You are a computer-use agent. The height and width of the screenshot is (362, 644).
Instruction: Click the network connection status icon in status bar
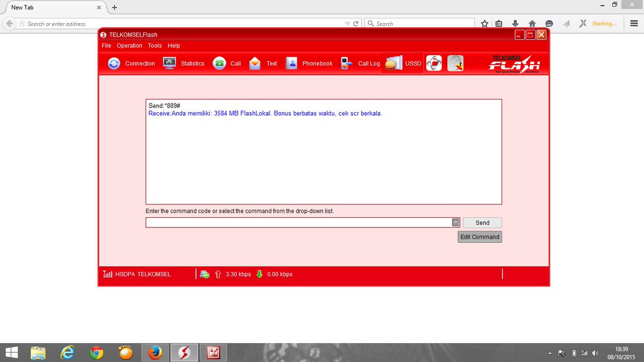(204, 275)
